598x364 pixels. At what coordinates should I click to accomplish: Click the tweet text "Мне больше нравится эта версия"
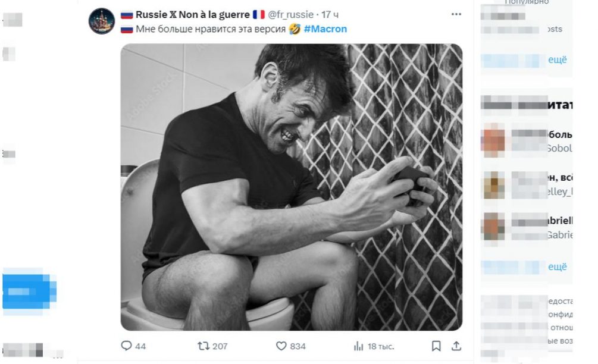(x=211, y=29)
